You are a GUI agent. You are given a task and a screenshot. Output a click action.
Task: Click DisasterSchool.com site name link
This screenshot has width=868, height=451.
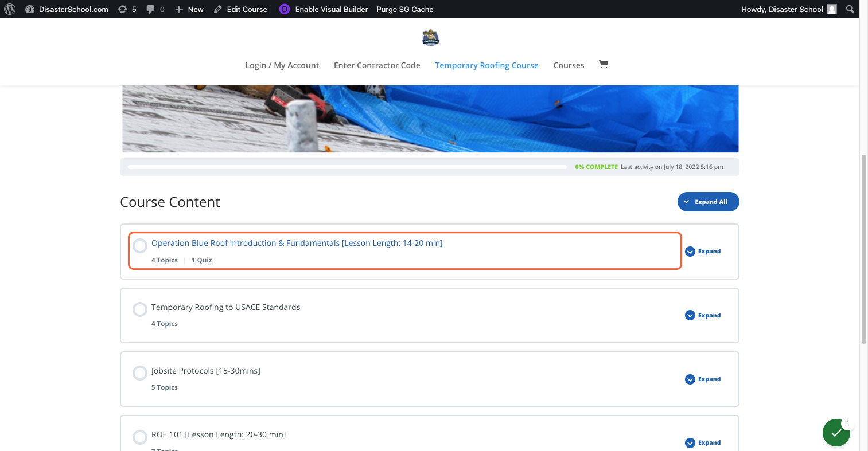point(73,9)
